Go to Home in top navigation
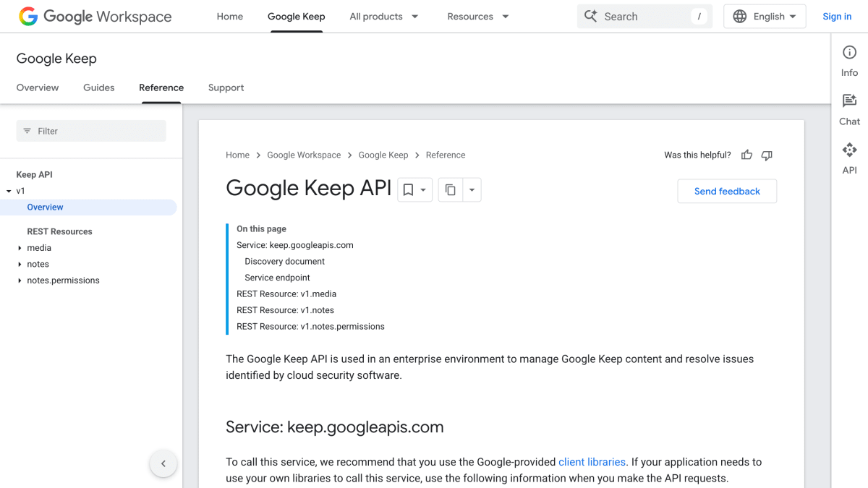This screenshot has height=488, width=868. coord(230,16)
